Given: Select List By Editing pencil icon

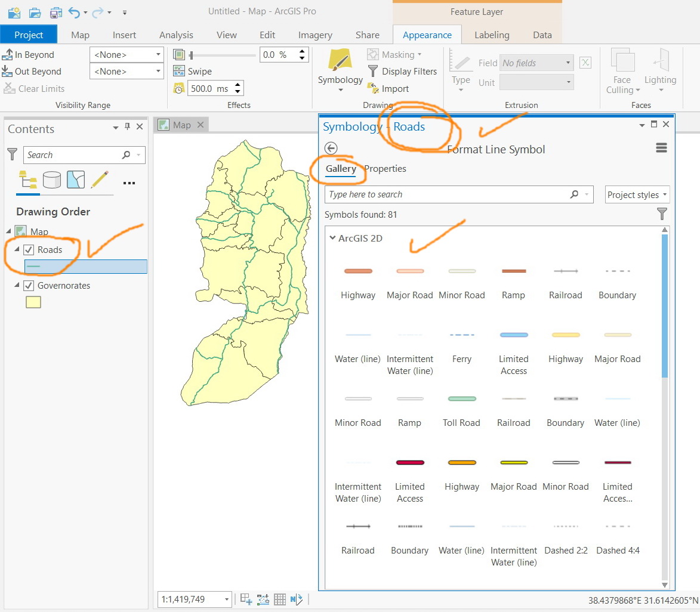Looking at the screenshot, I should point(100,180).
